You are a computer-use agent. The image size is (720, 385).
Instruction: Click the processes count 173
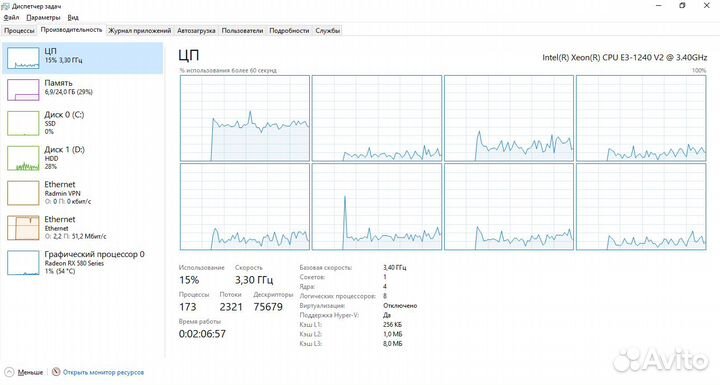[x=187, y=307]
